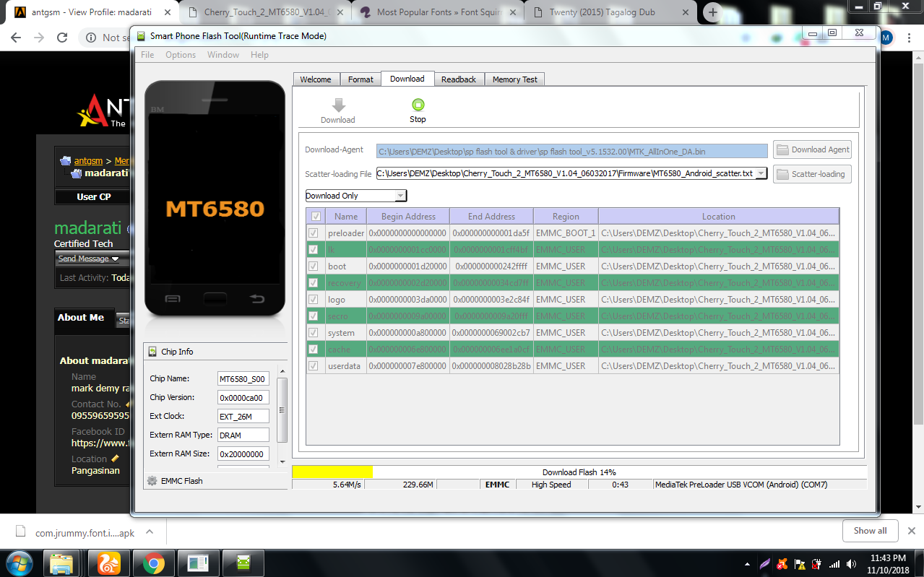This screenshot has height=577, width=924.
Task: Click the User CP button on website
Action: [93, 197]
